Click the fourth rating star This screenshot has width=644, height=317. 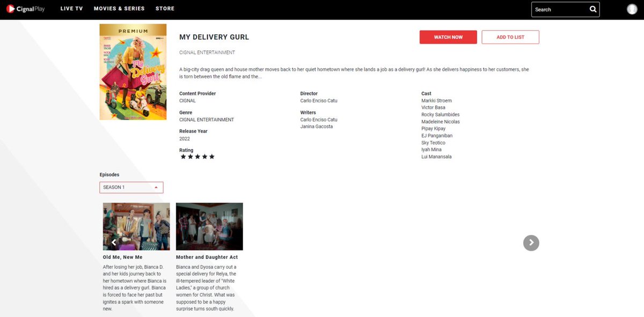pos(204,157)
